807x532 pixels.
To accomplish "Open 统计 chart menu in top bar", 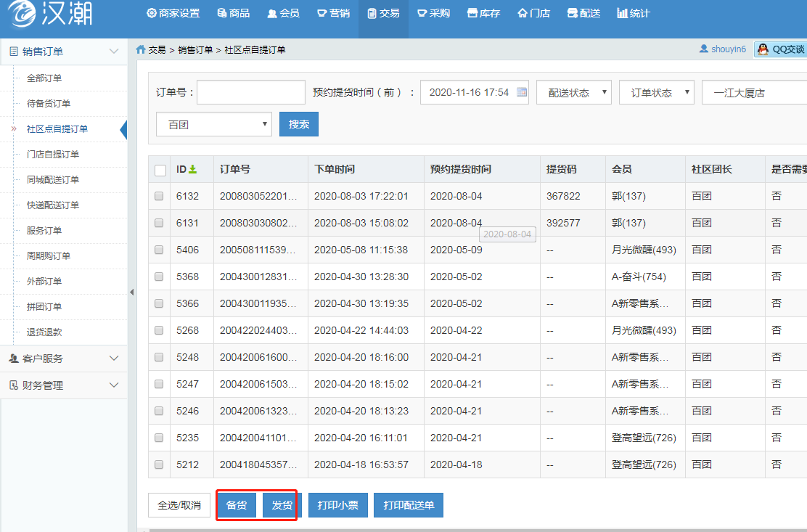I will pos(633,13).
